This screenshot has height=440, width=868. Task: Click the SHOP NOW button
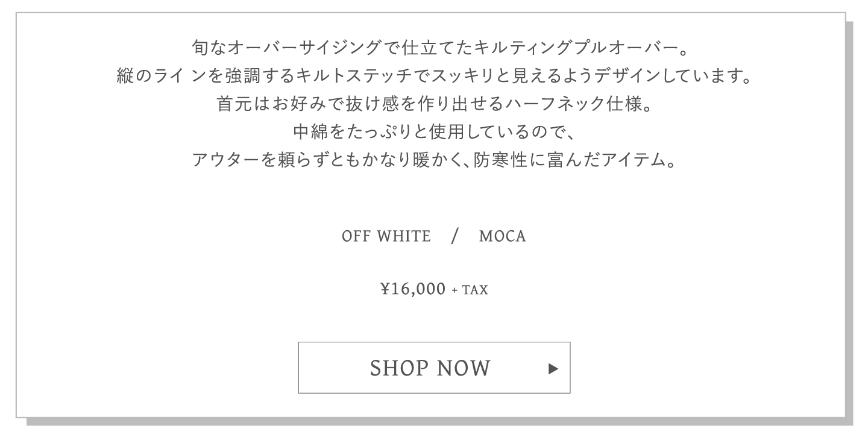[x=434, y=368]
